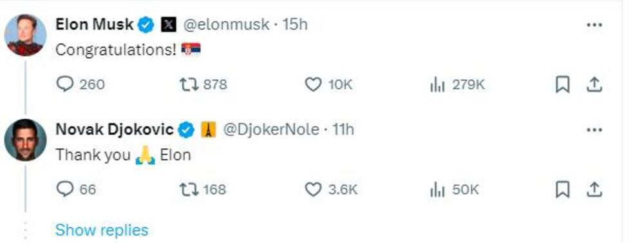Image resolution: width=644 pixels, height=243 pixels.
Task: Share Elon Musk's tweet
Action: click(594, 84)
